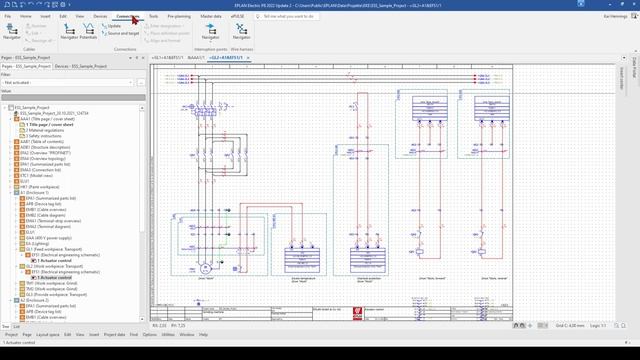Screen dimensions: 640x360
Task: Select TM1 Work workpiece Grind item
Action: [x=51, y=283]
